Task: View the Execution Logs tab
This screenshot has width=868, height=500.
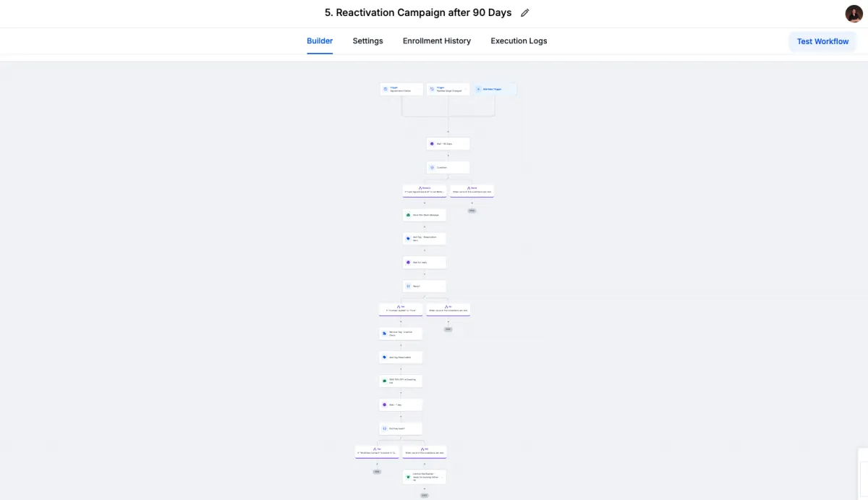Action: pos(519,41)
